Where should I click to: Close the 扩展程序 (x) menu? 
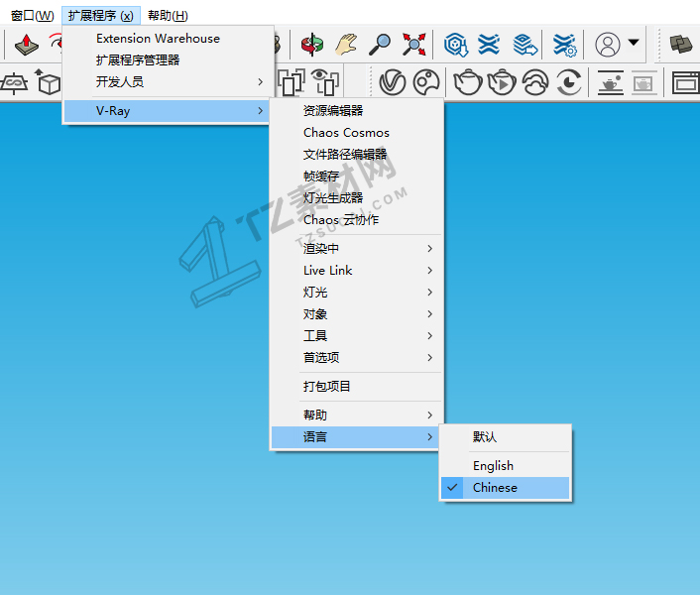tap(101, 16)
